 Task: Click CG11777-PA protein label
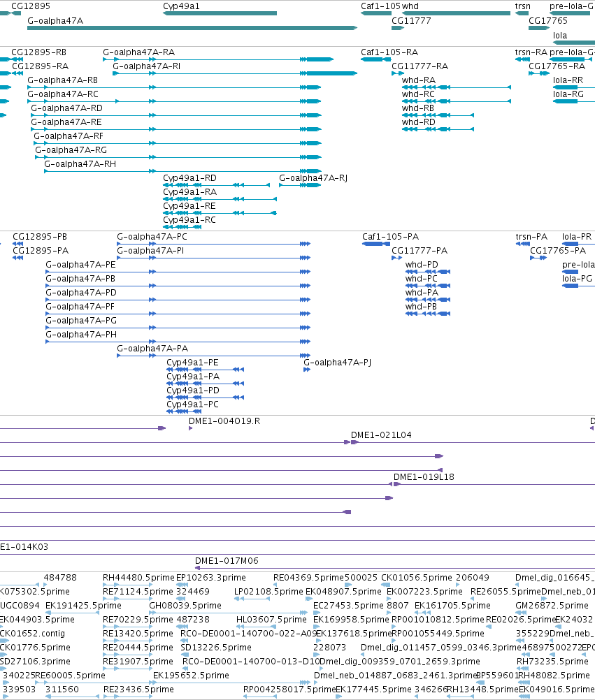420,250
